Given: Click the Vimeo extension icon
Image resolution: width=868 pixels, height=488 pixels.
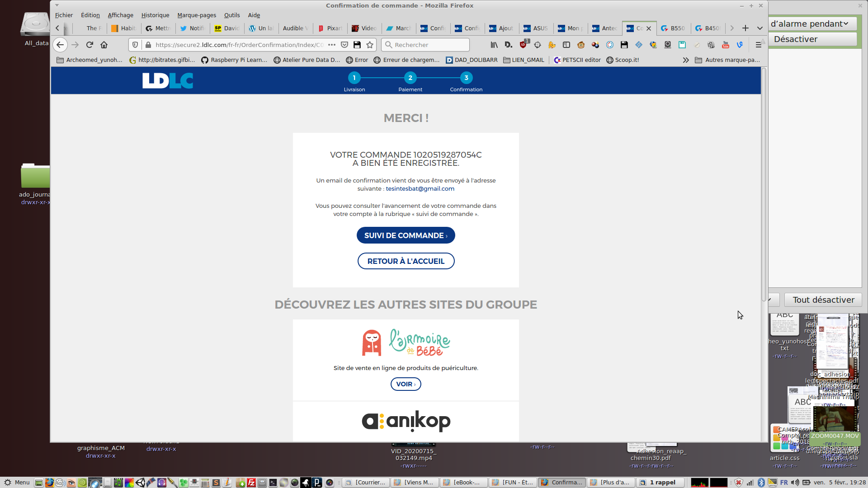Looking at the screenshot, I should [x=740, y=45].
